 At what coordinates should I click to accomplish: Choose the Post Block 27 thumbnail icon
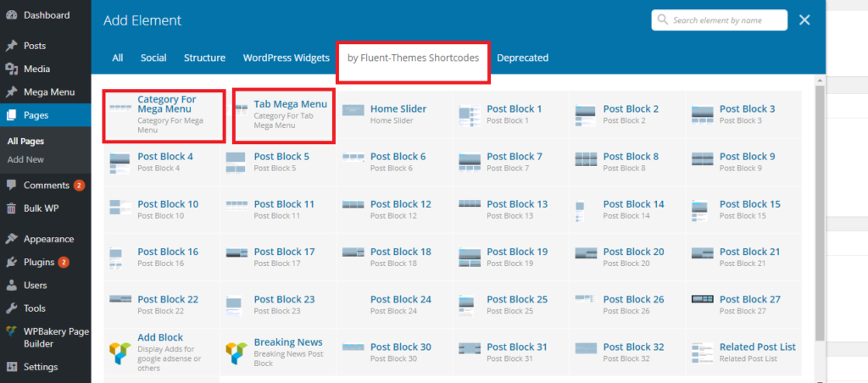(703, 300)
